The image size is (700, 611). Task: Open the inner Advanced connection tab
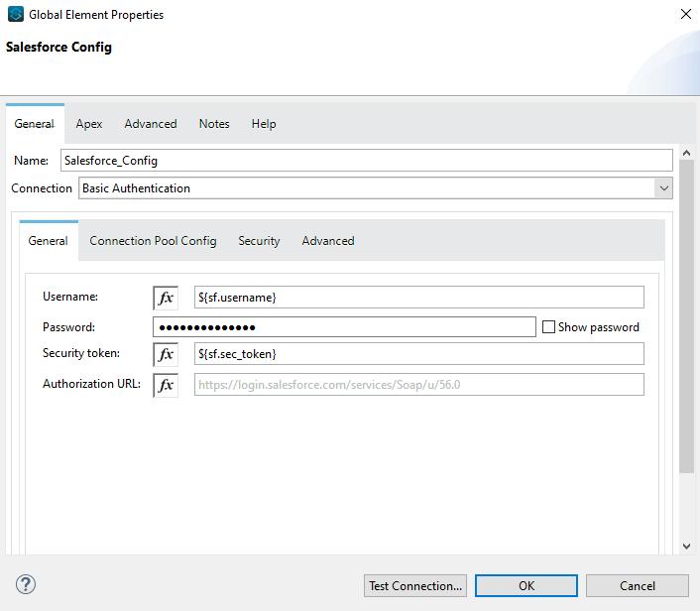[328, 241]
